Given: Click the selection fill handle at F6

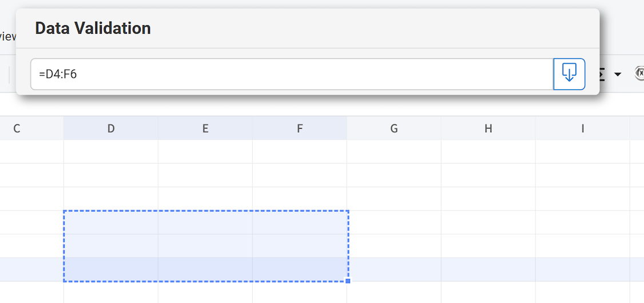Looking at the screenshot, I should click(x=348, y=281).
